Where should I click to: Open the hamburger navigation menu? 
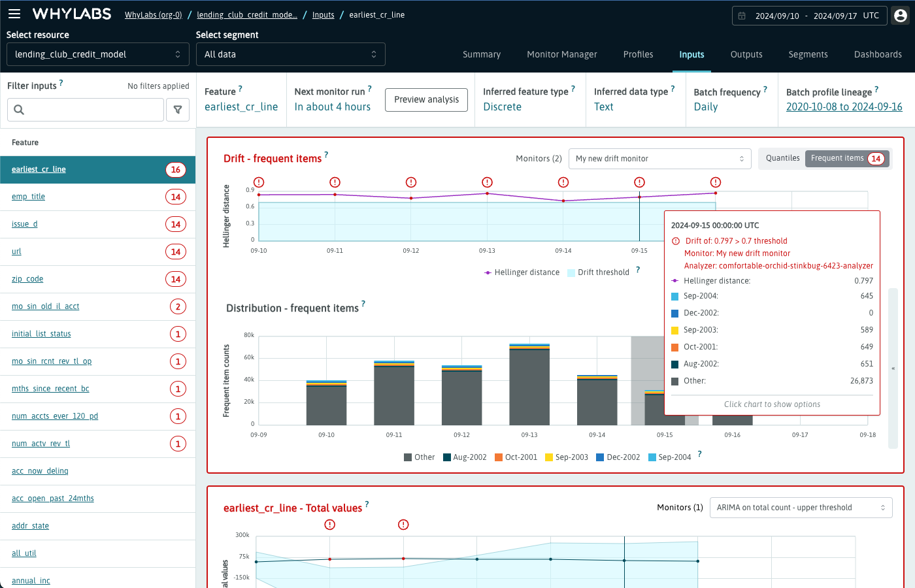click(x=14, y=14)
